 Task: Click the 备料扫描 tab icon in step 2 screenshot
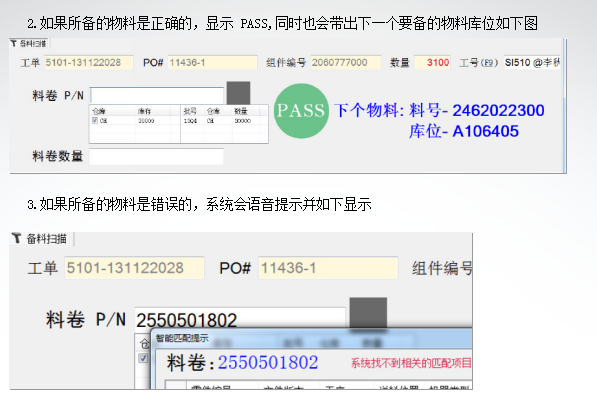pos(14,43)
